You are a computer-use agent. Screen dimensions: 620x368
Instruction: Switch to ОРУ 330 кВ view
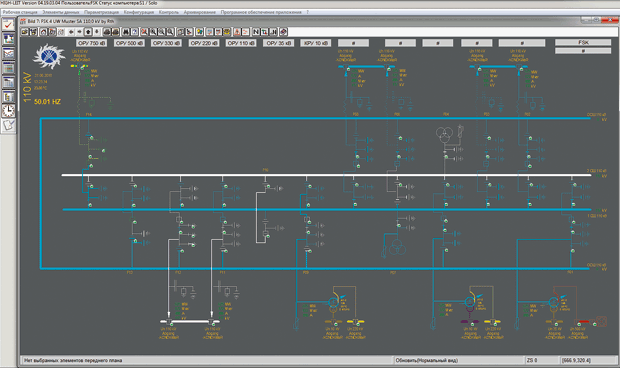[166, 43]
